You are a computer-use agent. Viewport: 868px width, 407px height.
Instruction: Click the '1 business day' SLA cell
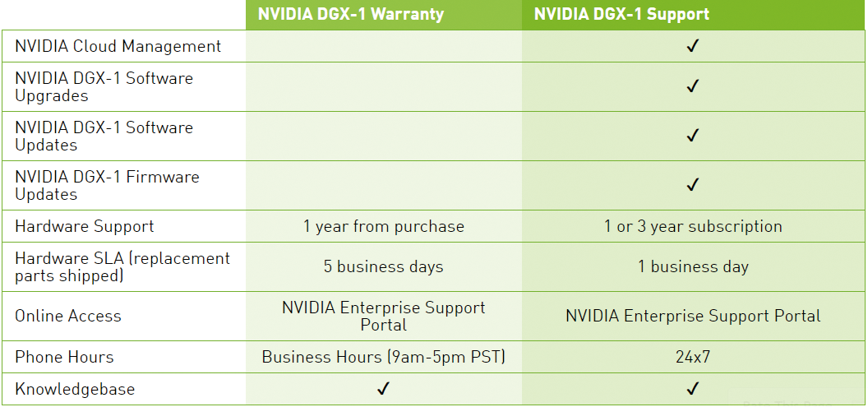click(x=693, y=267)
